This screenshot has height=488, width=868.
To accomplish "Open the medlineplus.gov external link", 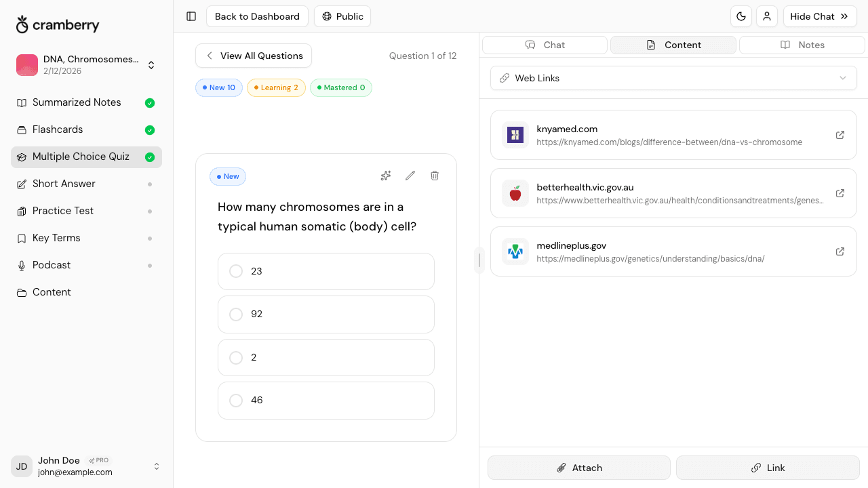I will pos(840,251).
